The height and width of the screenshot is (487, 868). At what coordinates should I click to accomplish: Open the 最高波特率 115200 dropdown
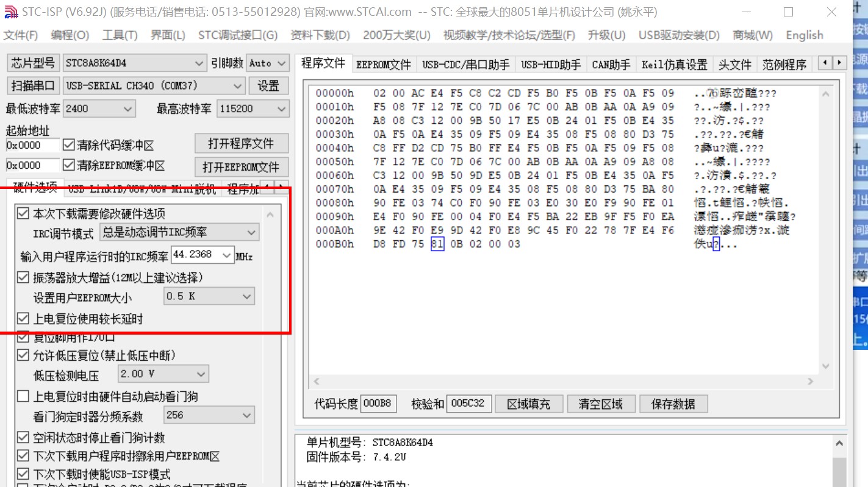click(x=253, y=108)
